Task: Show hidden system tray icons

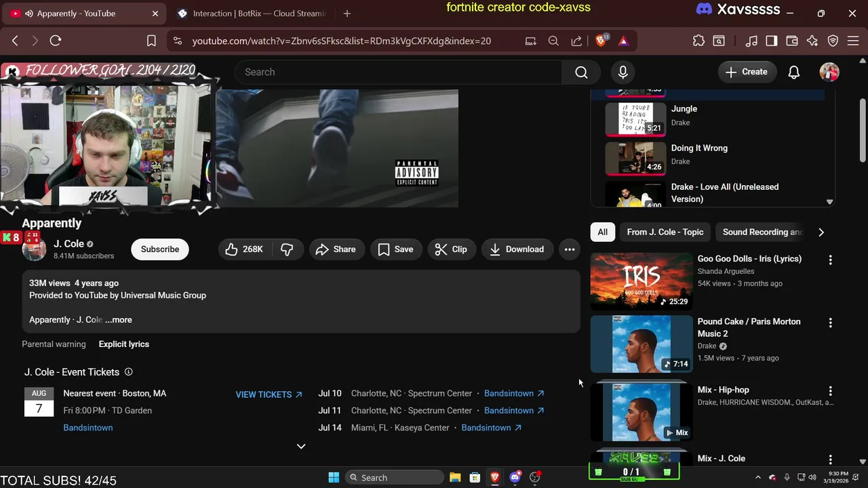Action: click(x=759, y=477)
